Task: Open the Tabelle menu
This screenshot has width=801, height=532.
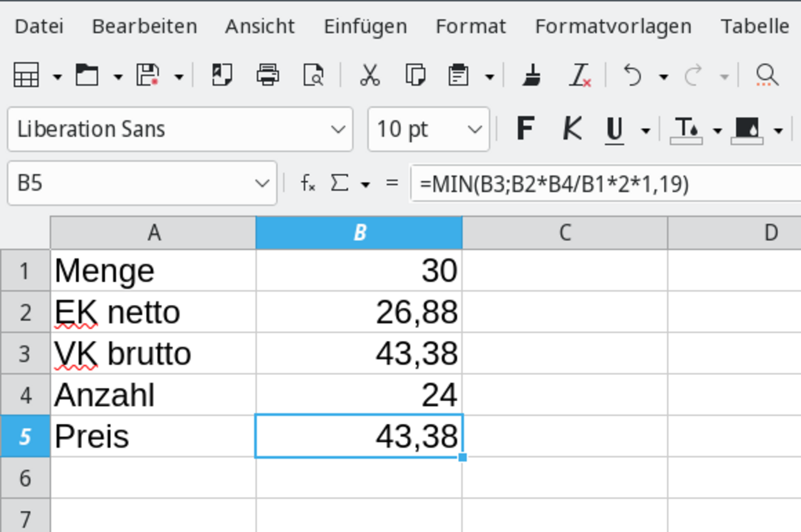Action: click(755, 26)
